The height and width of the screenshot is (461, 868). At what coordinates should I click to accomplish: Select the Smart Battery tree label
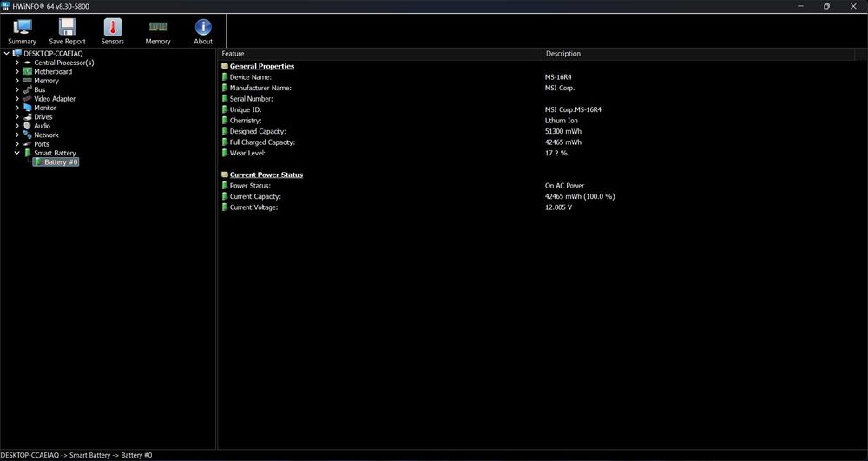(55, 153)
